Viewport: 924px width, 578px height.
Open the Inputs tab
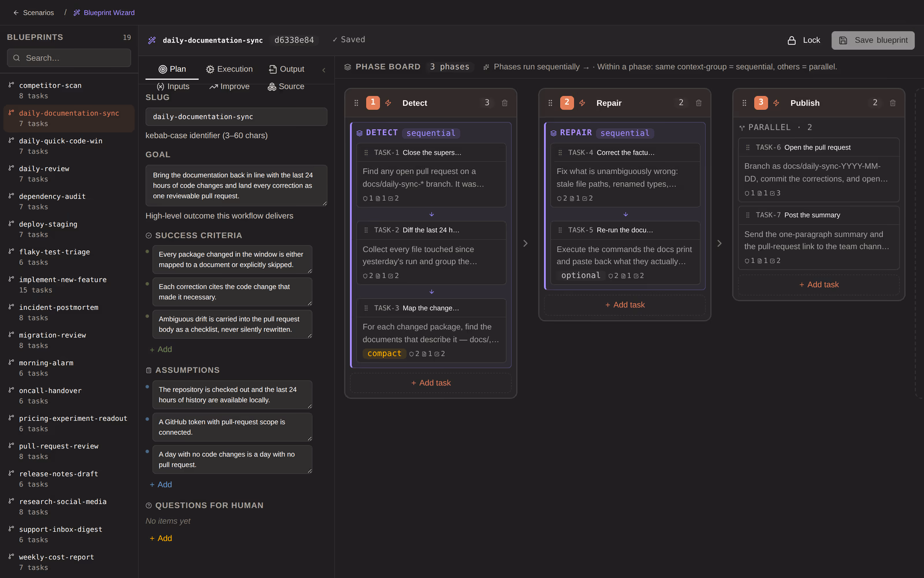(173, 86)
